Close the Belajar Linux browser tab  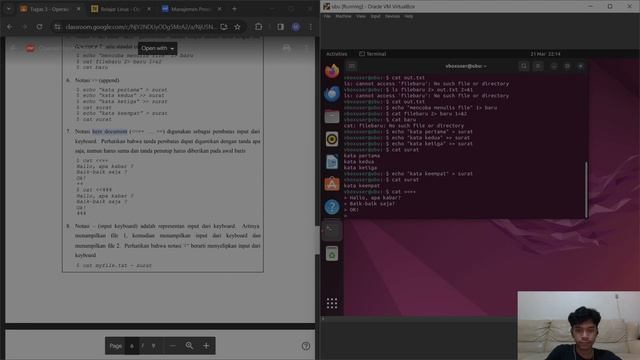(149, 9)
